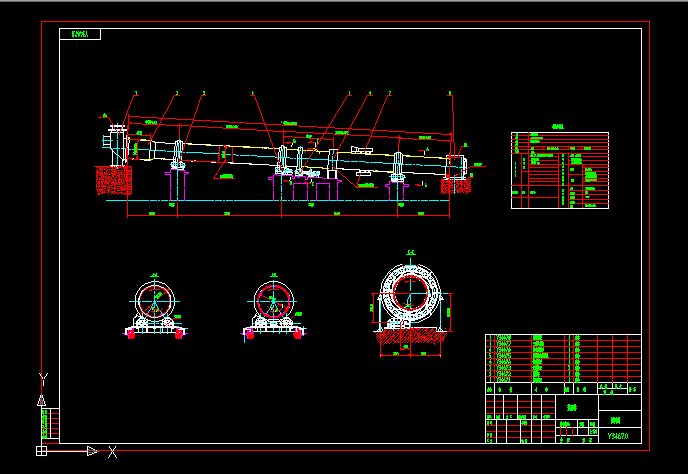Screen dimensions: 688x474
Task: Select the rotary kiln side elevation view
Action: point(290,154)
